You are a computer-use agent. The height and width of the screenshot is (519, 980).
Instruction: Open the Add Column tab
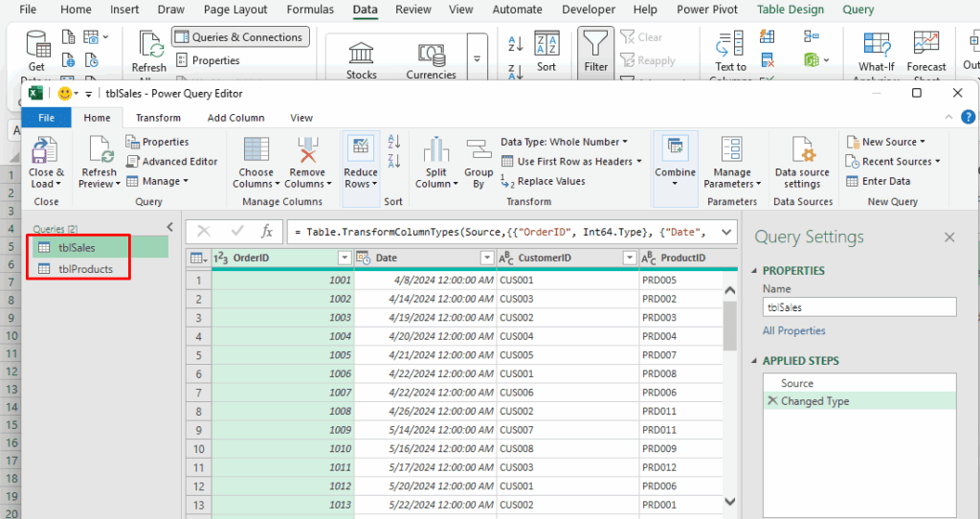tap(235, 118)
